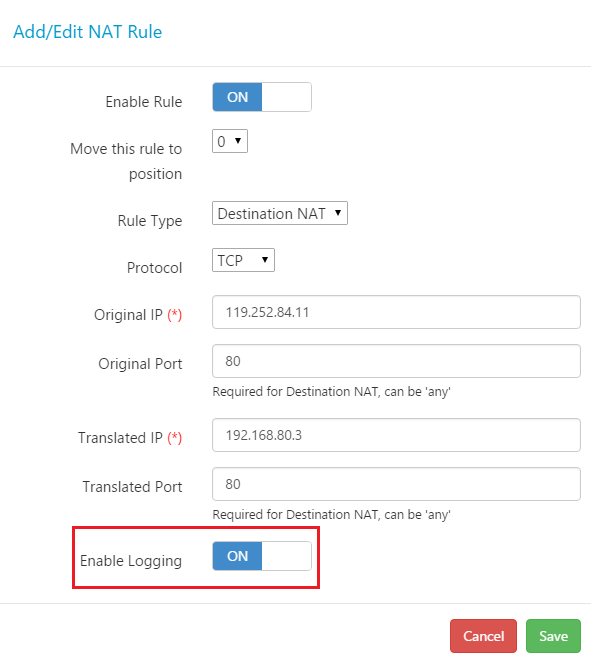Click the Move this rule to position label
The height and width of the screenshot is (666, 591).
pyautogui.click(x=126, y=161)
